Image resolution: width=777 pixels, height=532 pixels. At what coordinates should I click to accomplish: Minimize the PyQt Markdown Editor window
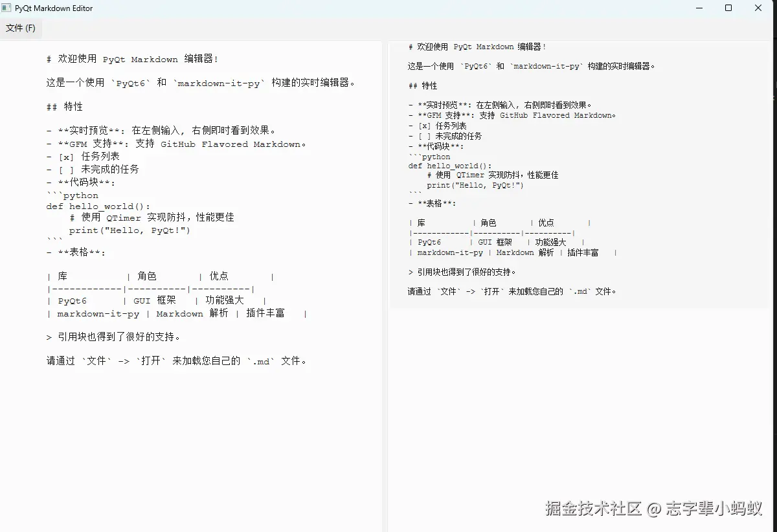(x=699, y=8)
